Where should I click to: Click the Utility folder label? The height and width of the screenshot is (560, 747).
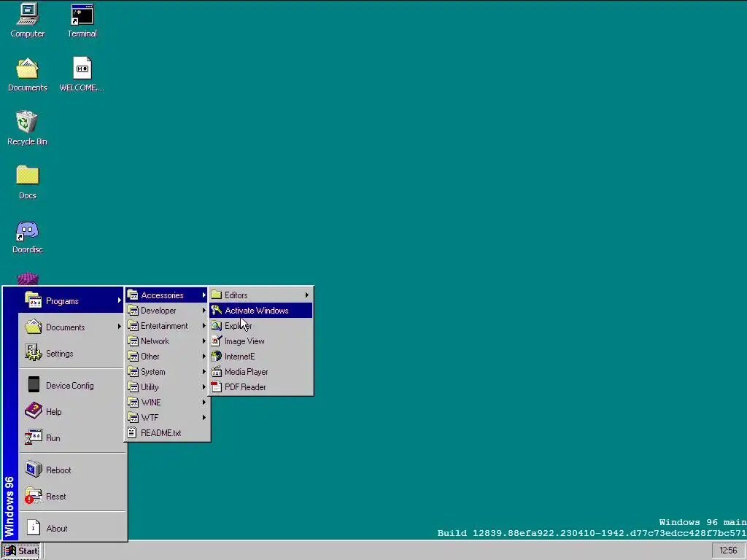pos(150,386)
